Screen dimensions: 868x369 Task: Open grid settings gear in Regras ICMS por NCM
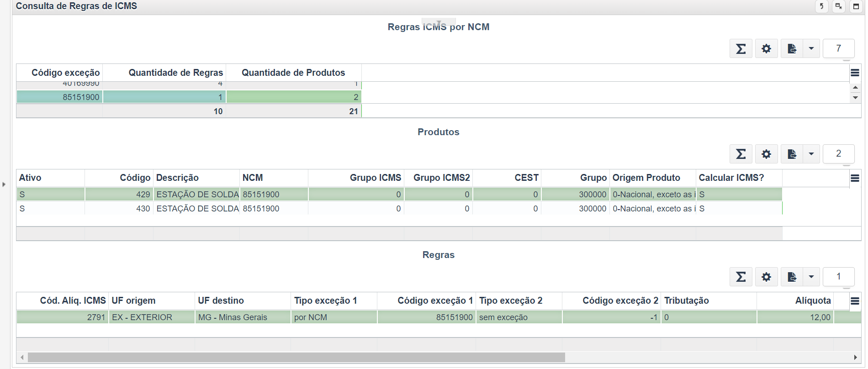pyautogui.click(x=767, y=48)
